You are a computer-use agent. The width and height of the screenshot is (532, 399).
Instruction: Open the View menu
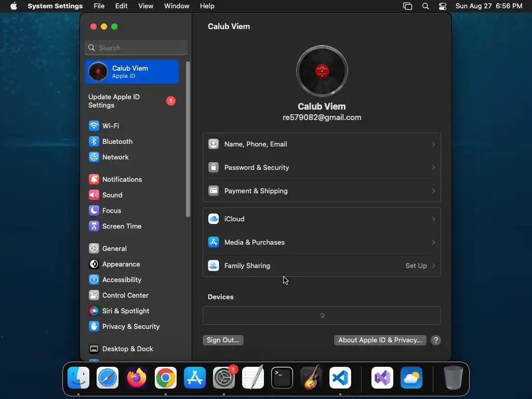(x=146, y=6)
